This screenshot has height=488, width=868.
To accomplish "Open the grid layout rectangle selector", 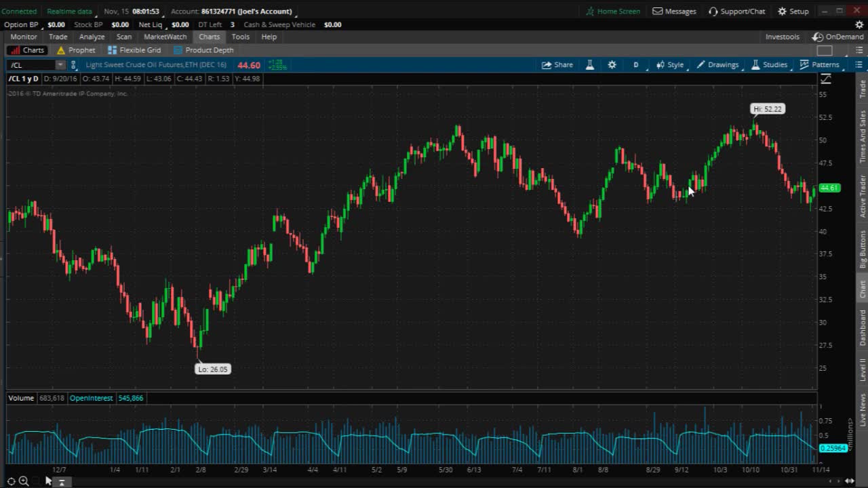I will (825, 50).
